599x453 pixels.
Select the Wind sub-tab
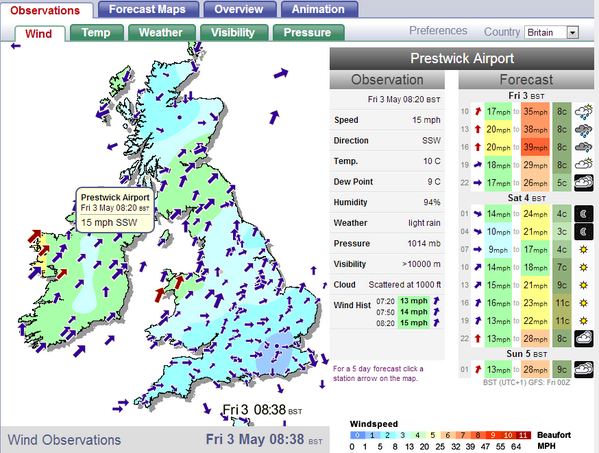click(39, 34)
